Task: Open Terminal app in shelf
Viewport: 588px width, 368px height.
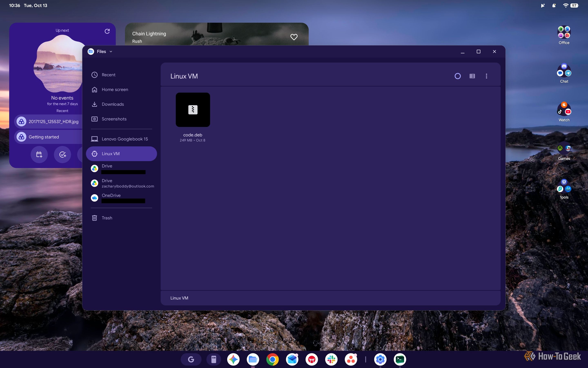Action: click(x=400, y=359)
